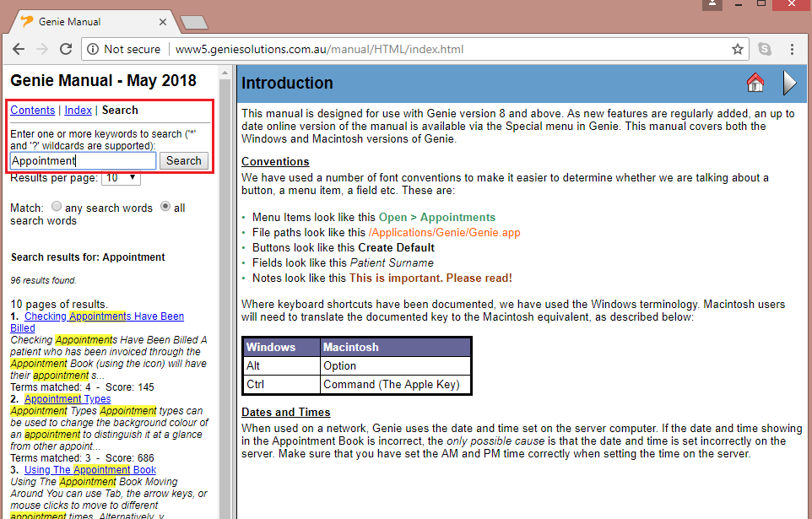Open a new browser tab
Viewport: 812px width, 519px height.
tap(194, 21)
